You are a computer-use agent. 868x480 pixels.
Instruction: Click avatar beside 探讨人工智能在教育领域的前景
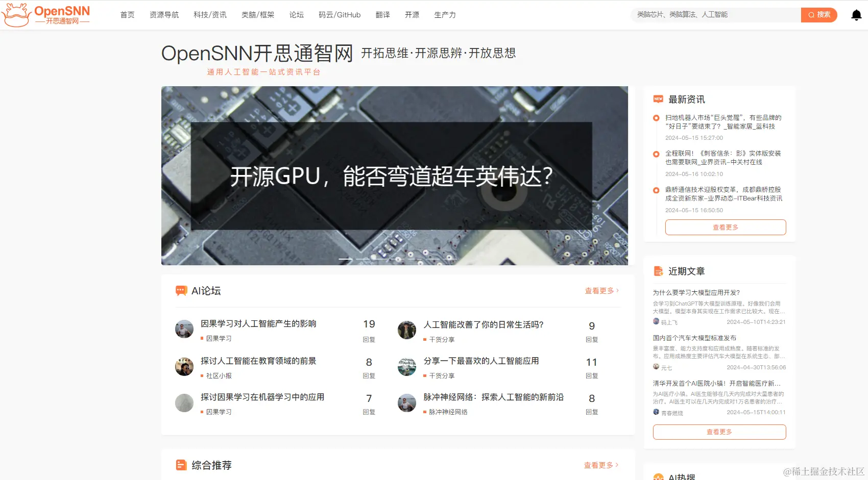click(184, 367)
